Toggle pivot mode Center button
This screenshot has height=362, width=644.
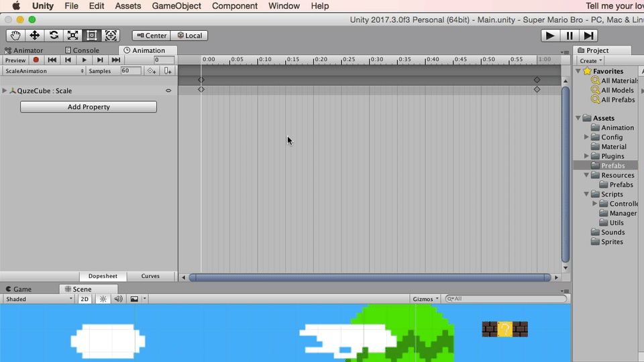point(152,36)
